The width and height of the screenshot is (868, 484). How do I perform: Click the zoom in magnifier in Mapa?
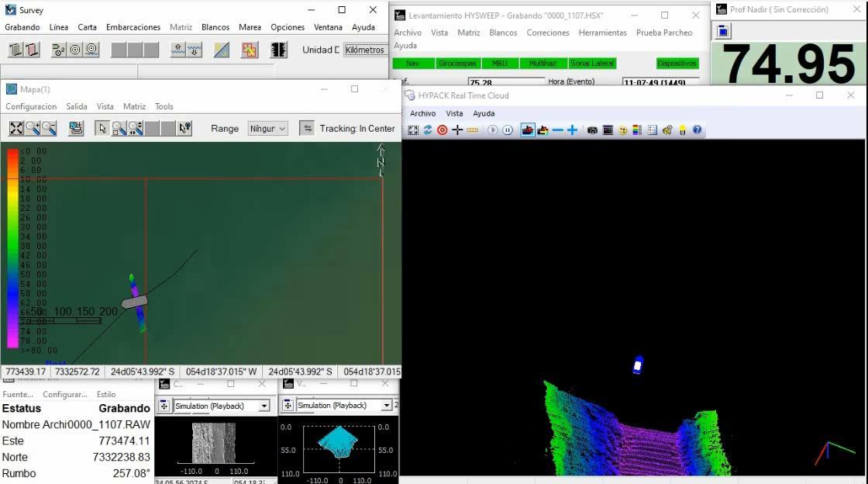click(33, 129)
